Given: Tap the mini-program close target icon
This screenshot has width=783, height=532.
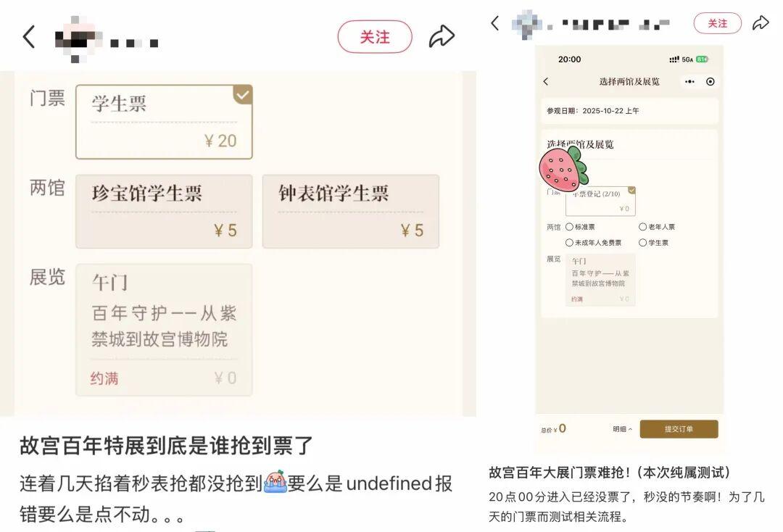Looking at the screenshot, I should coord(710,81).
